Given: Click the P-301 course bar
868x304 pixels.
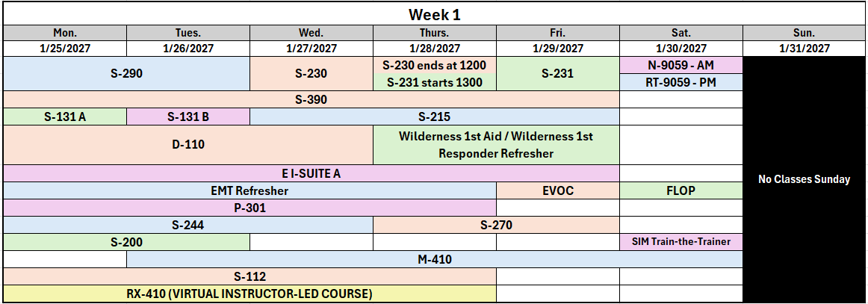Looking at the screenshot, I should point(249,208).
